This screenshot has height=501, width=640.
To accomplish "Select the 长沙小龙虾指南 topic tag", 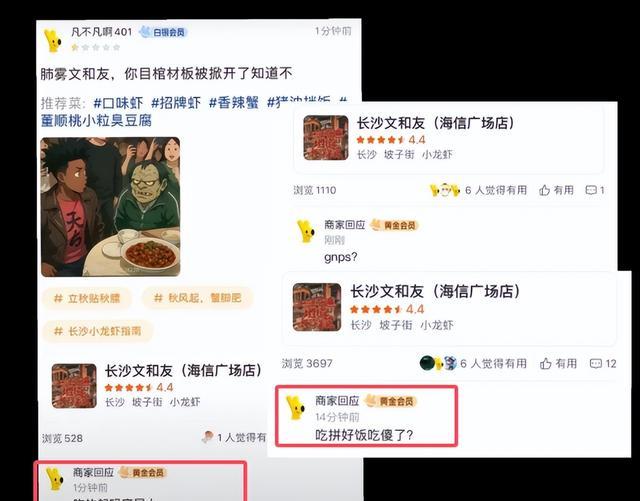I will [98, 331].
